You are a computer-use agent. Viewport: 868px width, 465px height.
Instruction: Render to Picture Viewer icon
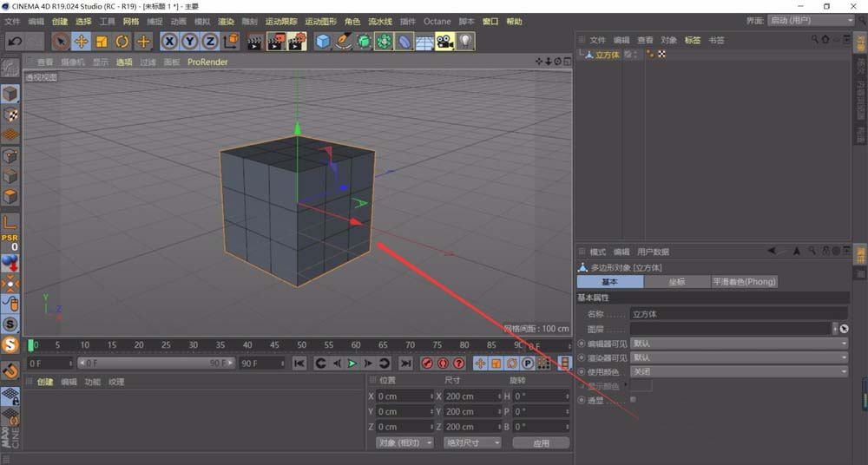tap(276, 42)
